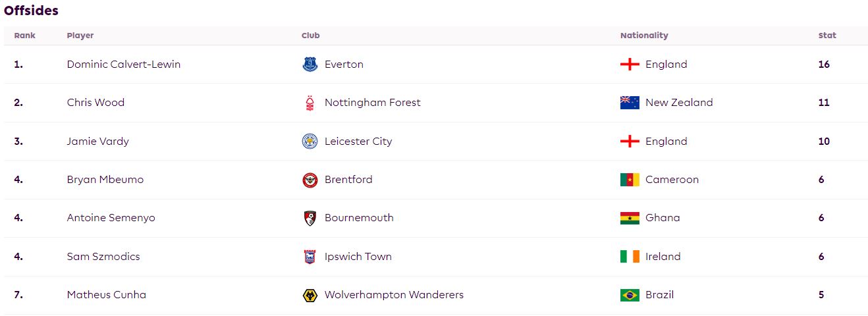Go to the Bournemouth club page
Screen dimensions: 868x316
[359, 218]
